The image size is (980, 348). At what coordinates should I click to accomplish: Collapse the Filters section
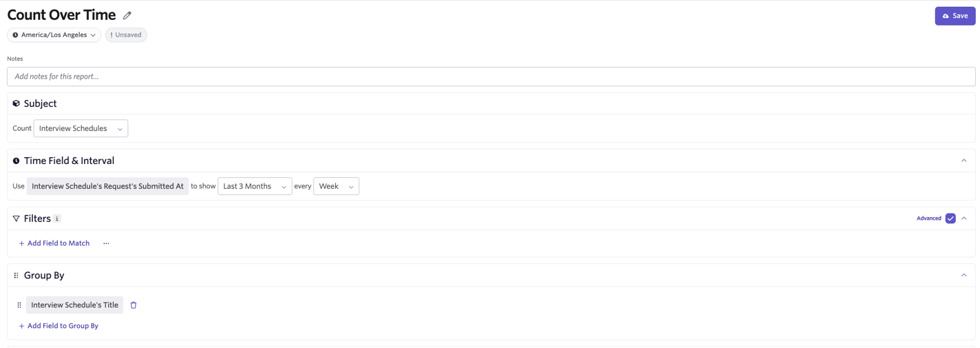[963, 218]
